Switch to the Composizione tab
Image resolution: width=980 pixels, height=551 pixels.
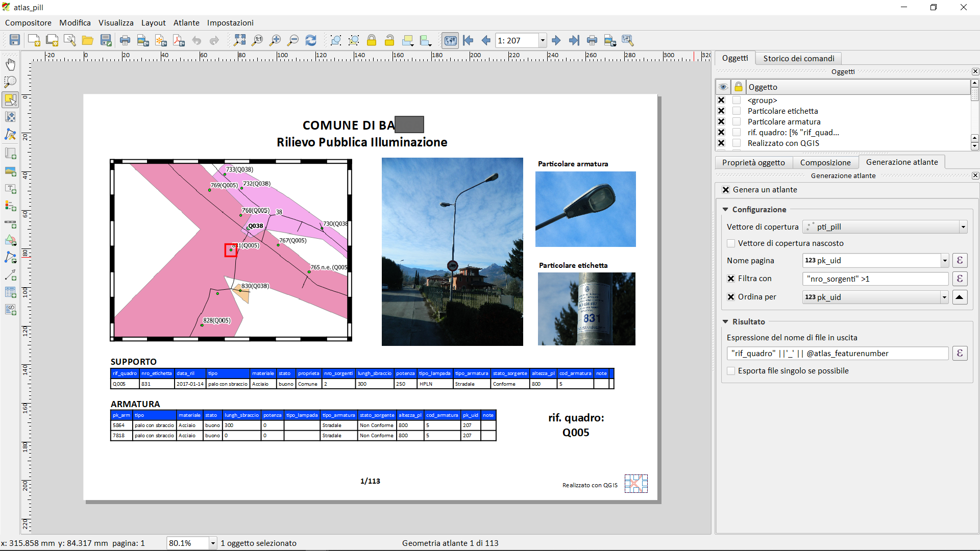coord(825,162)
